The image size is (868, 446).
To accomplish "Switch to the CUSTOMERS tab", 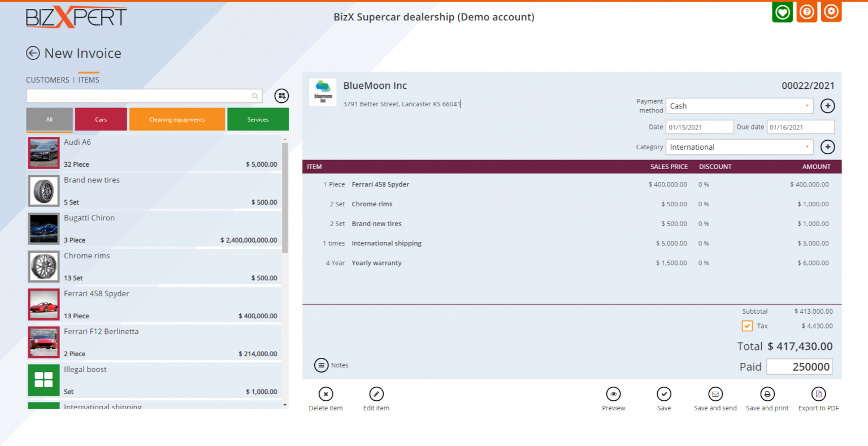I will pos(47,80).
